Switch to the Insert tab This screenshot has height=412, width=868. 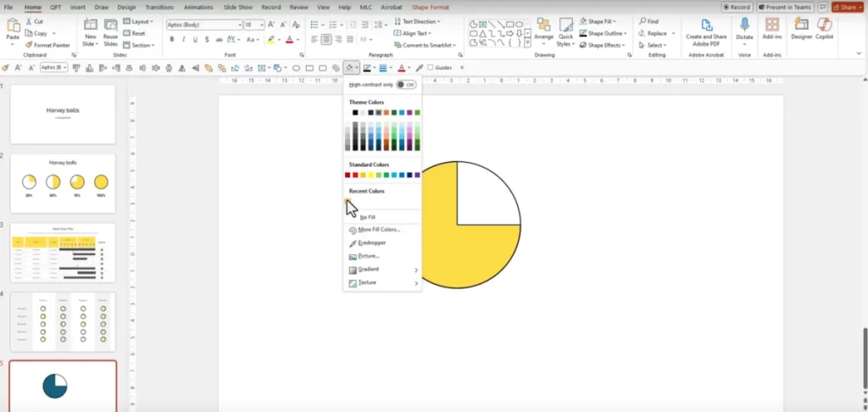pyautogui.click(x=78, y=7)
